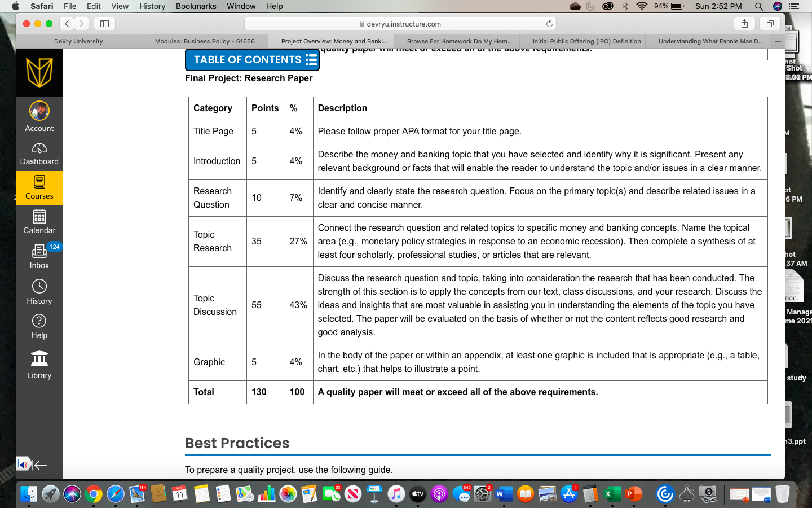Open the Account profile in sidebar

pos(39,117)
